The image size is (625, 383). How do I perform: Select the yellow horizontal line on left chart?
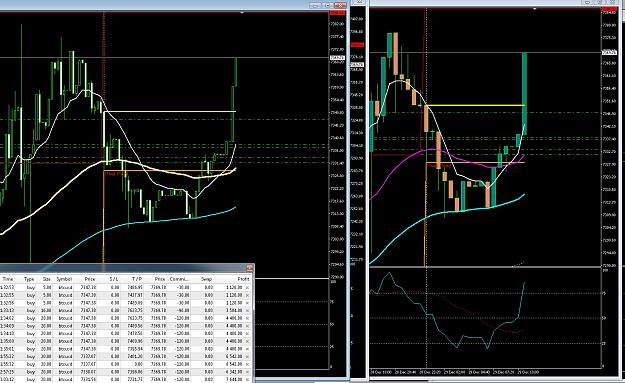point(169,112)
